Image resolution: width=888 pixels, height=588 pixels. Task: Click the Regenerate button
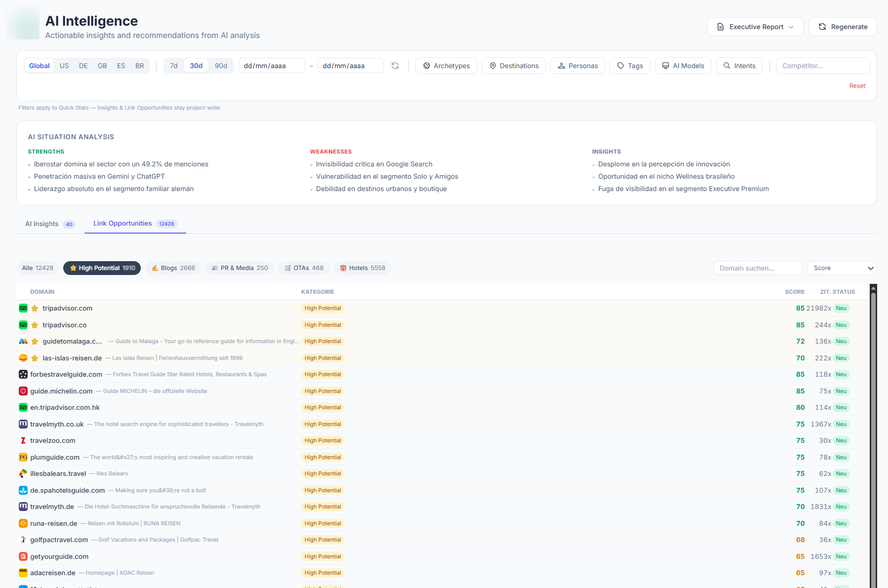coord(843,27)
